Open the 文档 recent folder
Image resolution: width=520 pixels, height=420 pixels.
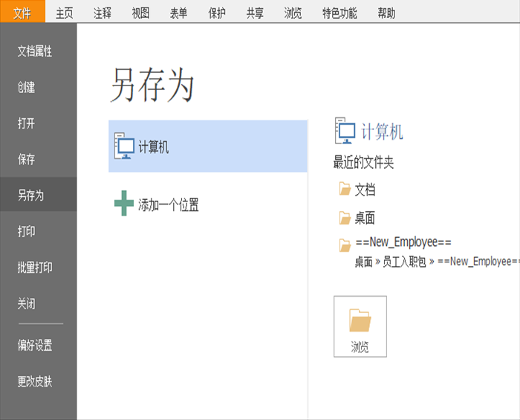tap(365, 190)
